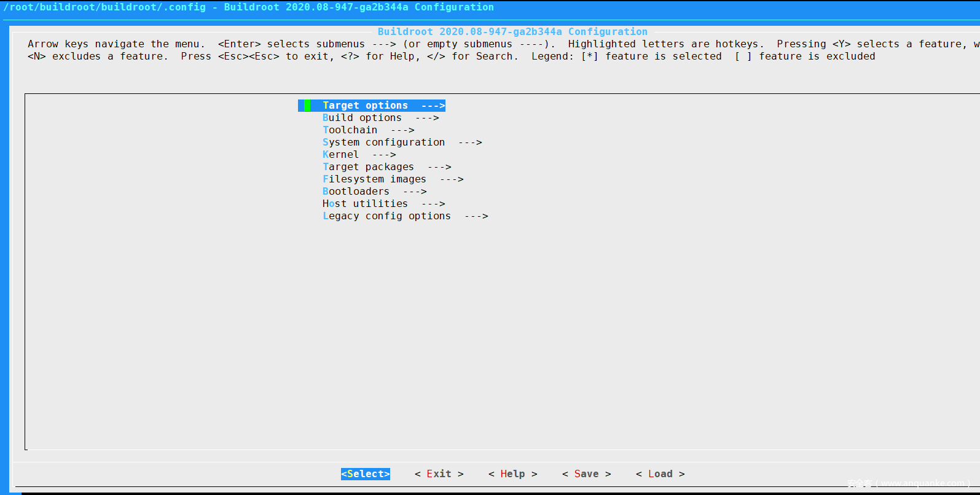
Task: Select the Filesystem images entry
Action: coord(374,179)
